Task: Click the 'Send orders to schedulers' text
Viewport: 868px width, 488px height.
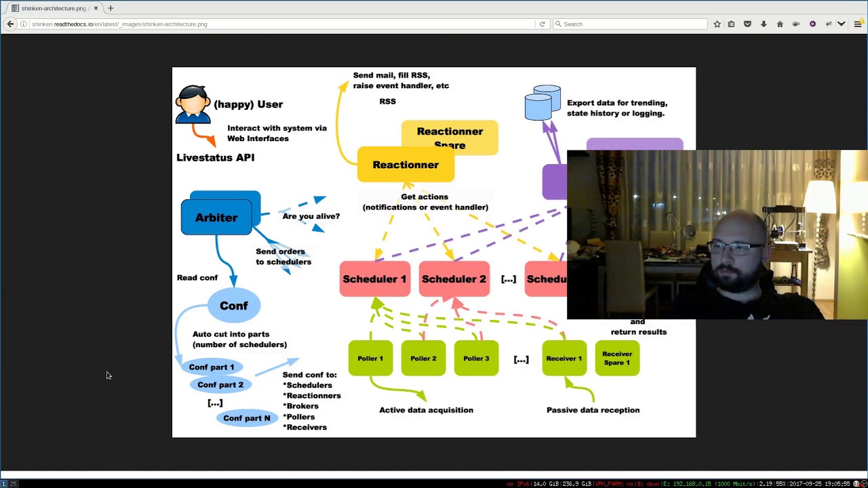Action: click(283, 256)
